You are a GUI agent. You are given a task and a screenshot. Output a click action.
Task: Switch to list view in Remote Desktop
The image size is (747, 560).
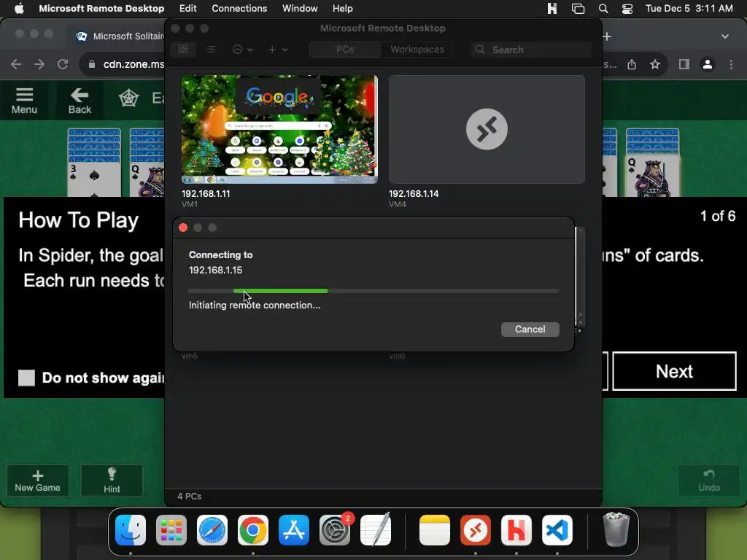[210, 49]
